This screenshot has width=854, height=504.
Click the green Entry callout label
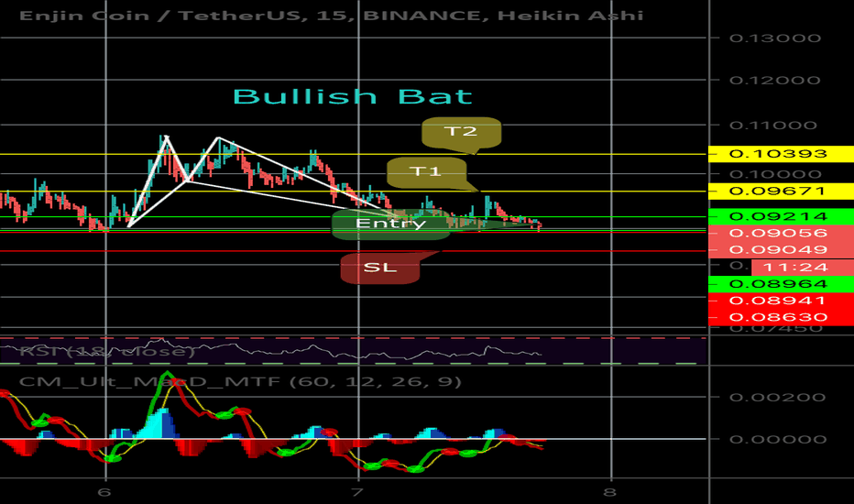[x=390, y=224]
